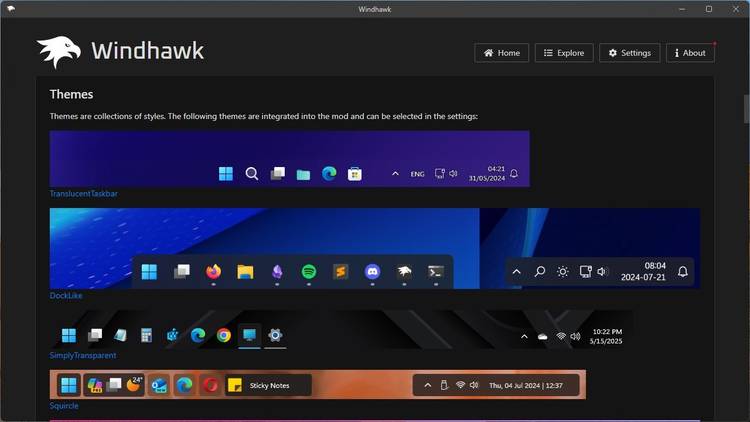Click search magnifier in TranslucentTaskbar preview
The image size is (750, 422).
(x=252, y=174)
